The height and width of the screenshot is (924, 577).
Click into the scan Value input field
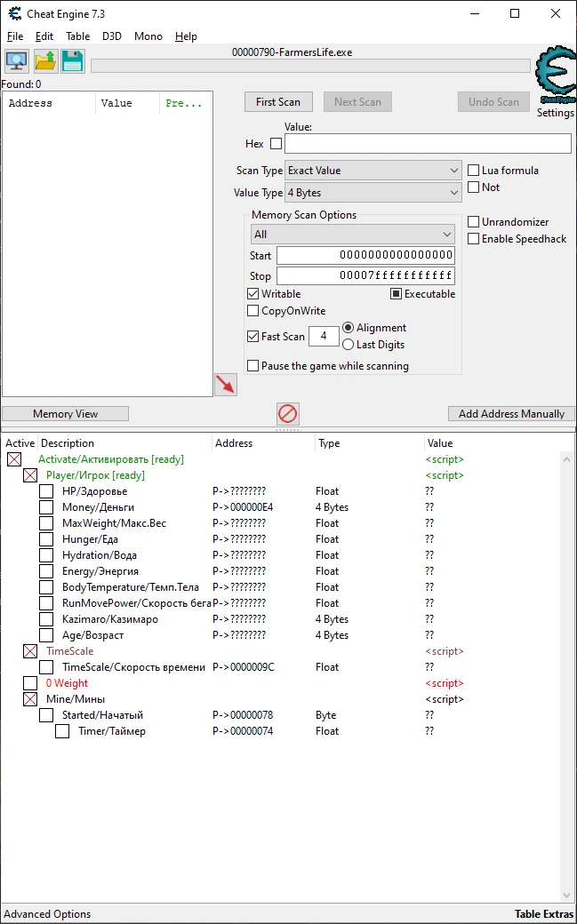tap(428, 144)
